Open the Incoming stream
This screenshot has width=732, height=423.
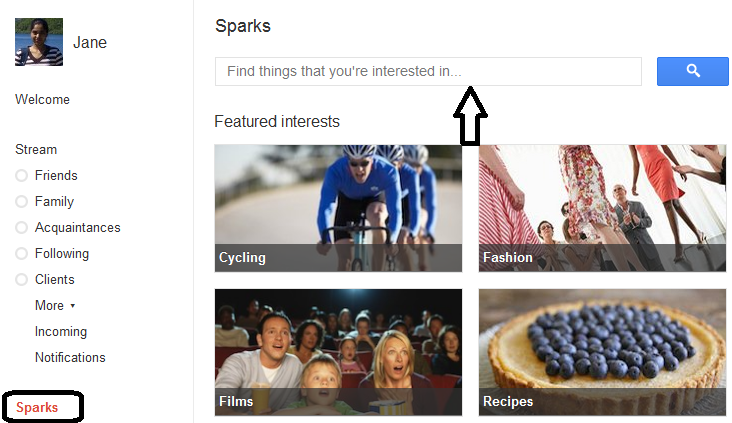pos(60,332)
